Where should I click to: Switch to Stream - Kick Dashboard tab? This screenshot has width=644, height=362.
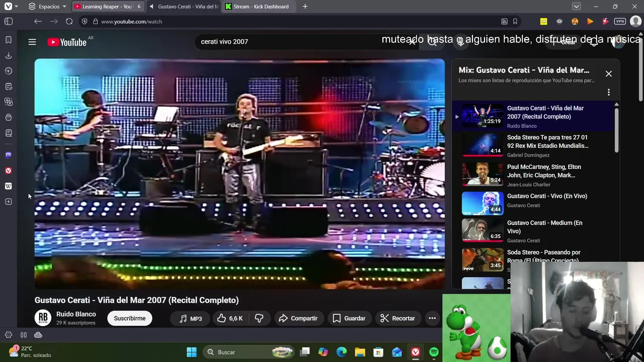[x=259, y=7]
